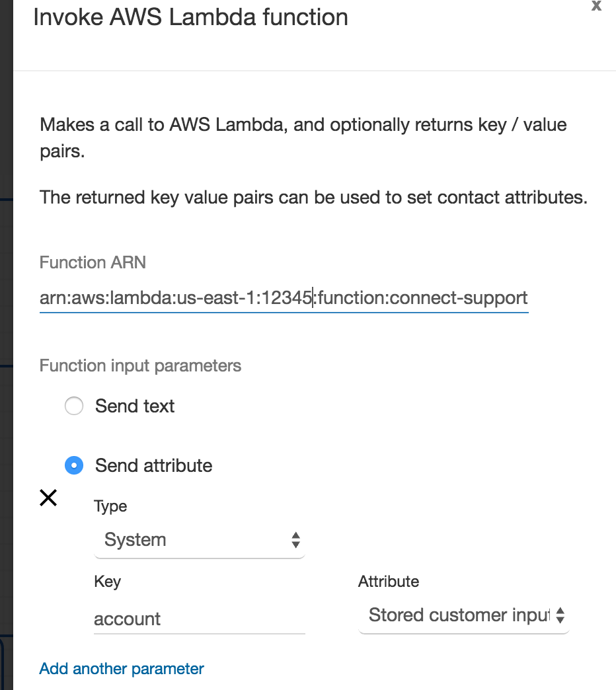Click the Type label above System
The height and width of the screenshot is (690, 616).
click(110, 506)
